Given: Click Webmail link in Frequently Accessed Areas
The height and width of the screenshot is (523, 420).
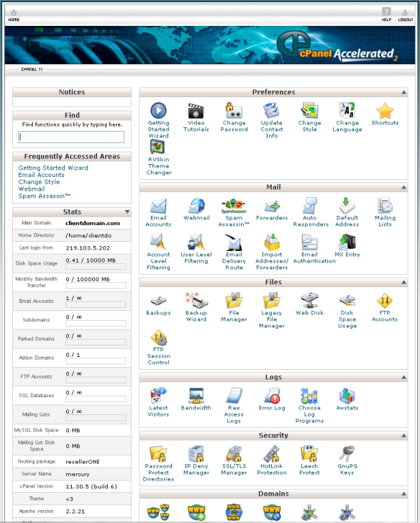Looking at the screenshot, I should [x=32, y=188].
